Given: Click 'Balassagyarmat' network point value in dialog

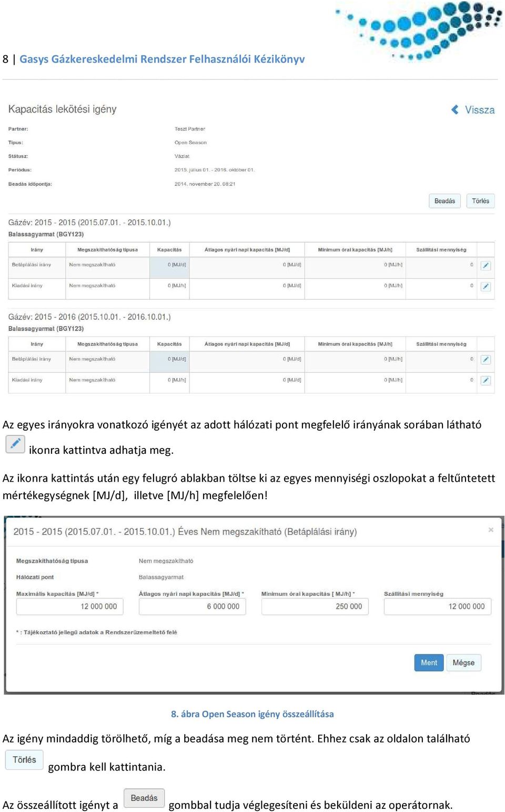Looking at the screenshot, I should point(161,577).
